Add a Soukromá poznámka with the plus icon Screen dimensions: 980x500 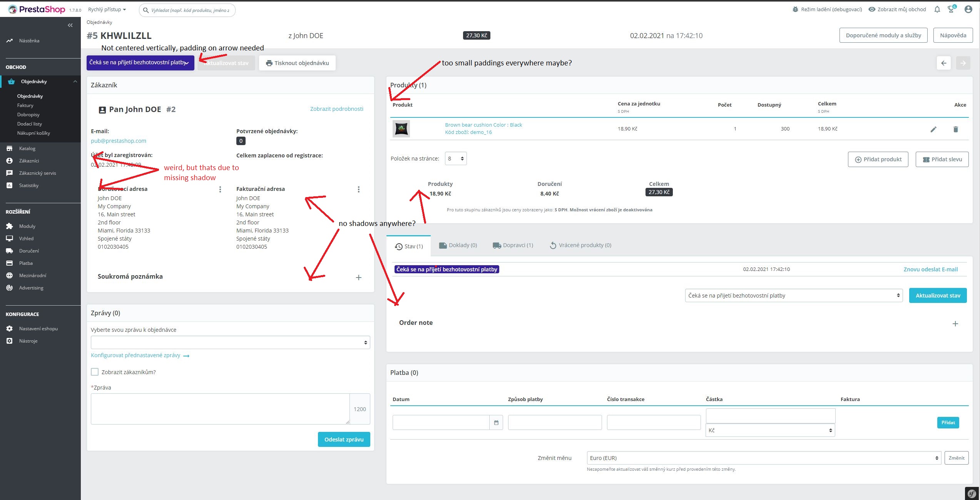click(x=358, y=277)
